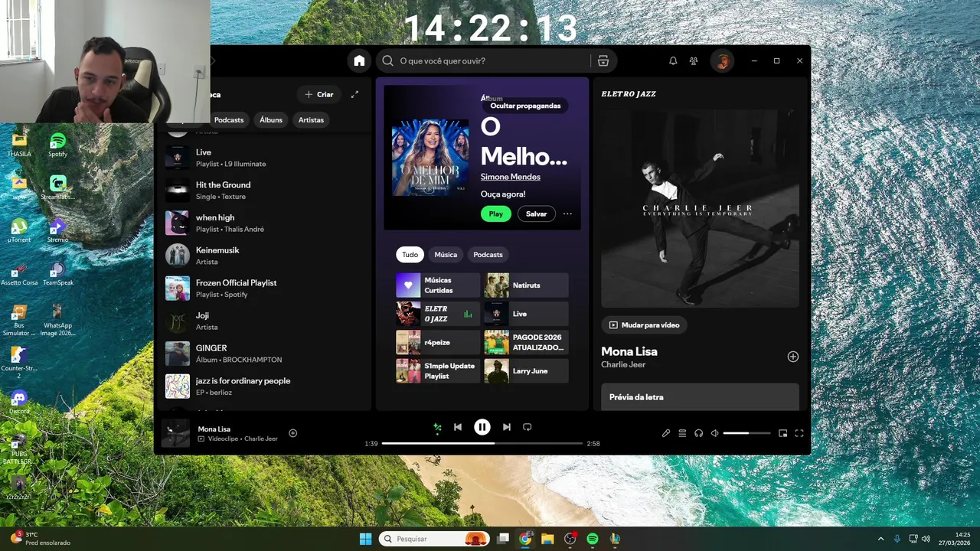The image size is (980, 551).
Task: Adjust the volume slider
Action: [746, 433]
